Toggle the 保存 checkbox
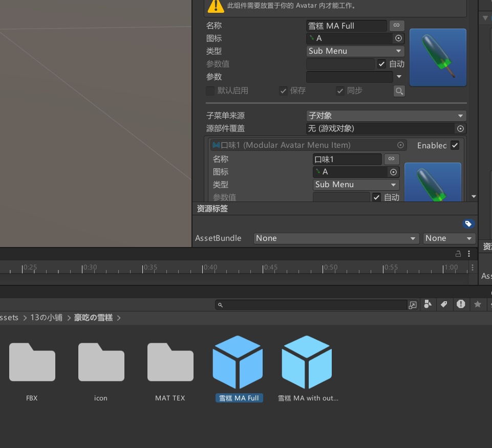492x448 pixels. point(283,91)
